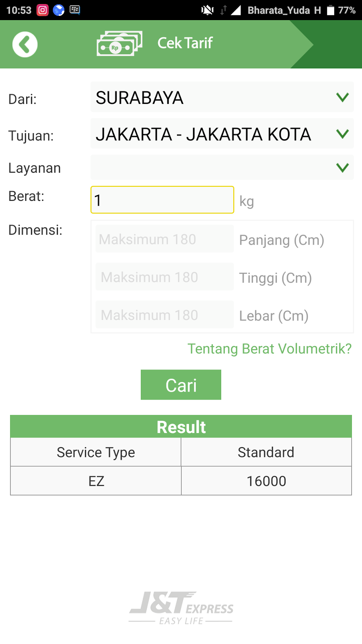Viewport: 362px width, 644px height.
Task: Tap the Lebar (Cm) dimension field
Action: point(165,315)
